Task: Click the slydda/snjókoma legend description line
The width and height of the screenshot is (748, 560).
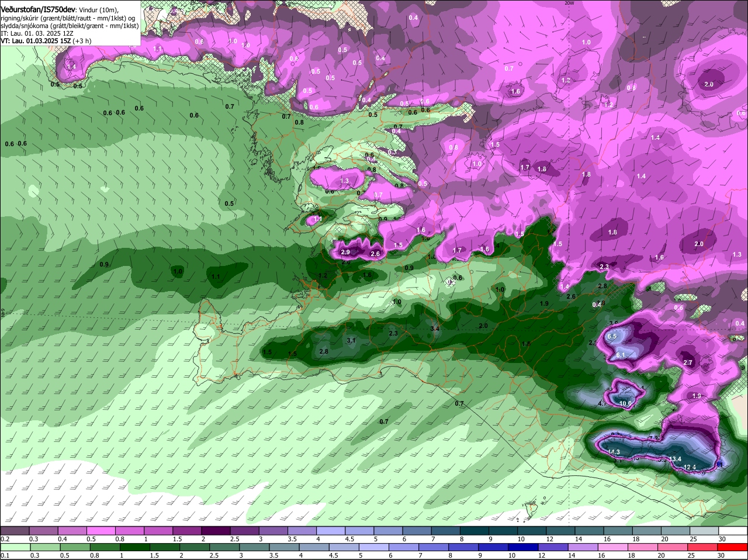Action: [x=70, y=26]
